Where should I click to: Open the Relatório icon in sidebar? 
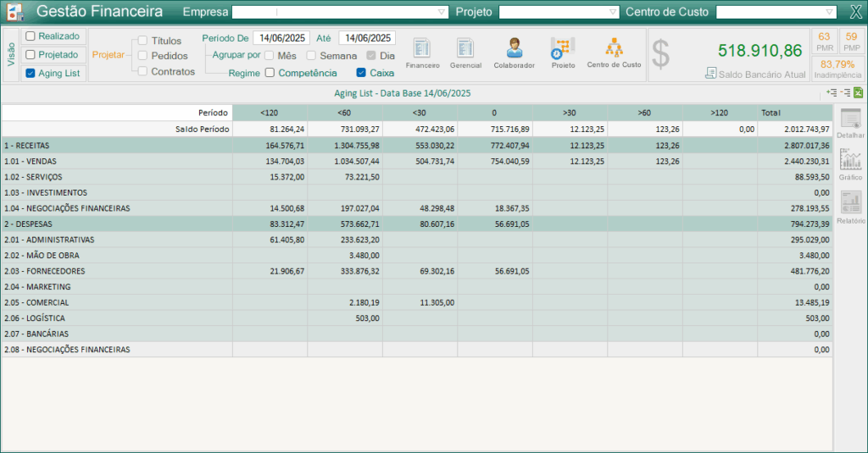pyautogui.click(x=850, y=207)
